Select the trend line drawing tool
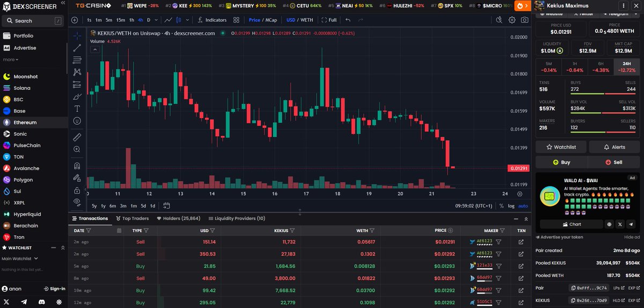 click(x=77, y=48)
